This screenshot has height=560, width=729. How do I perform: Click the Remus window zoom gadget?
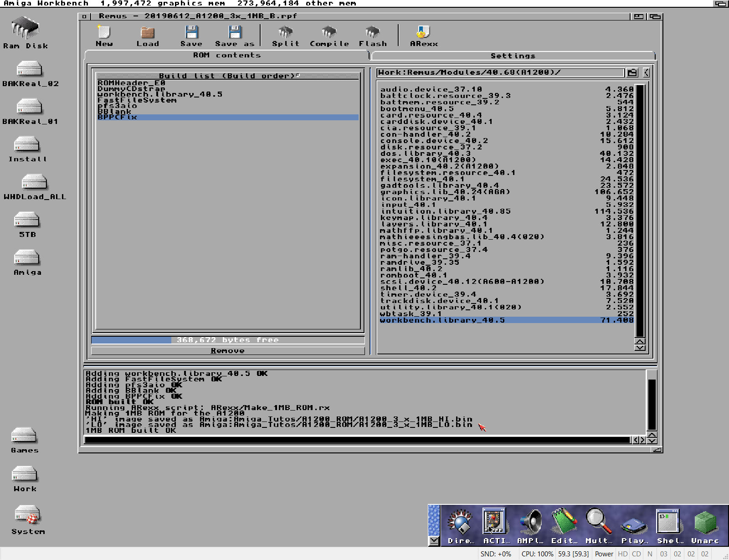(x=639, y=16)
